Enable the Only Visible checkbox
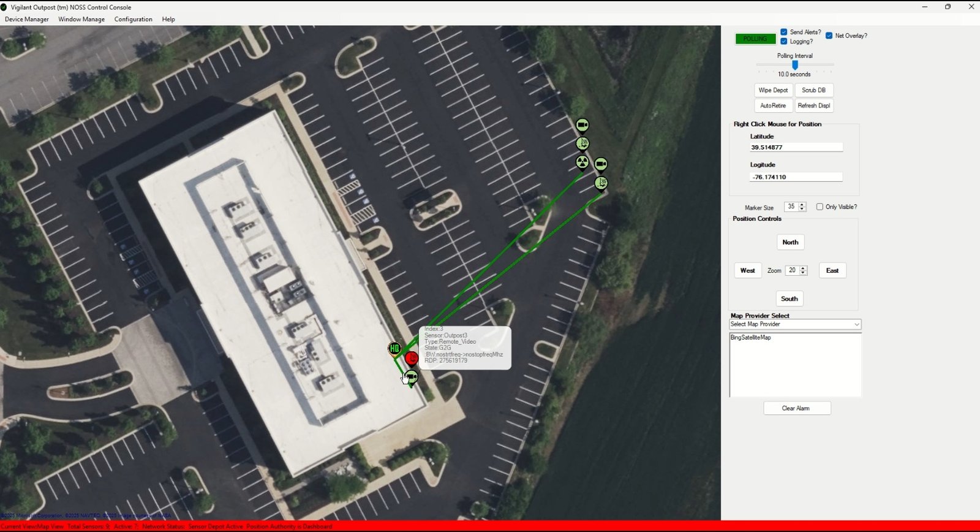 [820, 207]
